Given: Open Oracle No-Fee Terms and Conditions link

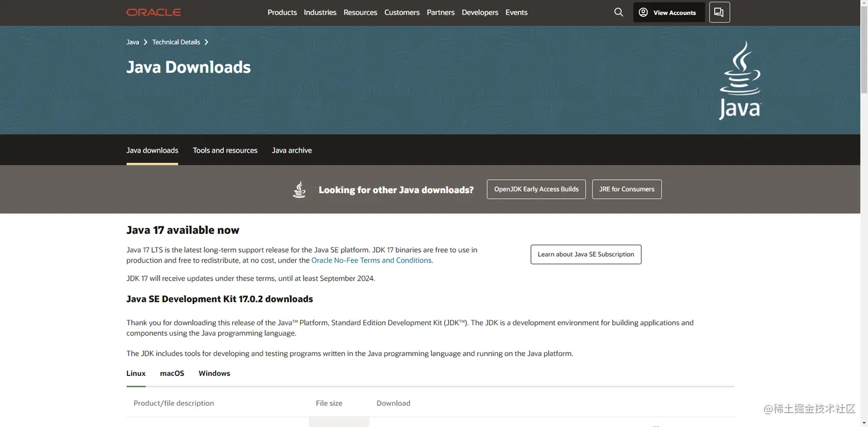Looking at the screenshot, I should click(371, 260).
